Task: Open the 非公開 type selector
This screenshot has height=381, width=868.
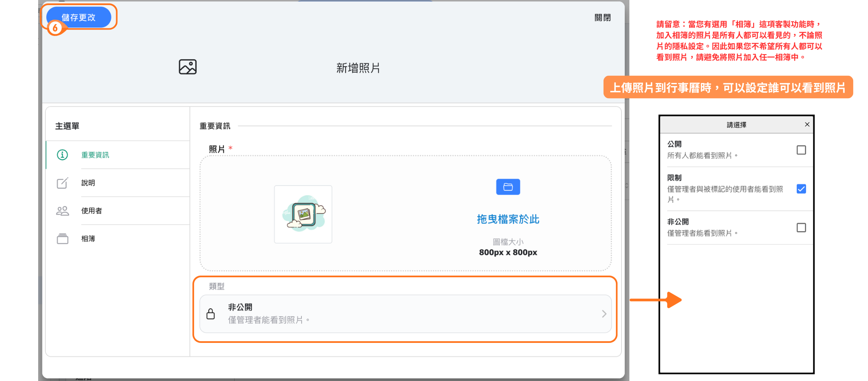Action: pos(405,314)
